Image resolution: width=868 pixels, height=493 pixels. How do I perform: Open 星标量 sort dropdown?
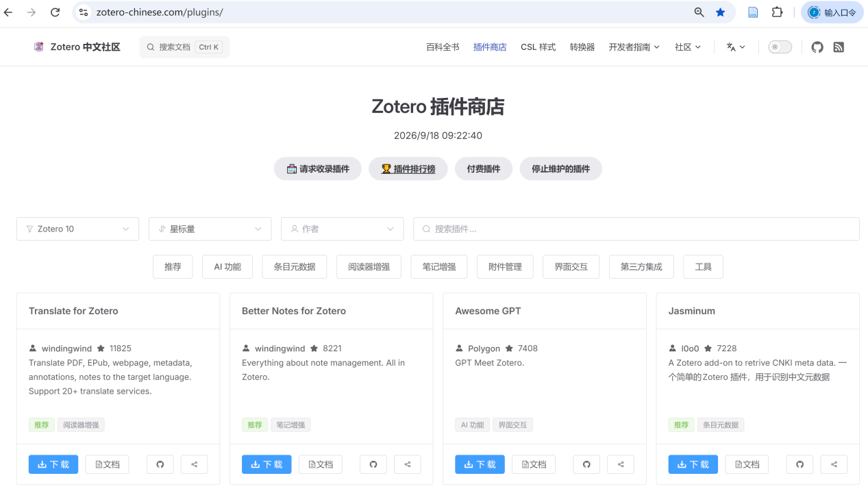coord(210,229)
